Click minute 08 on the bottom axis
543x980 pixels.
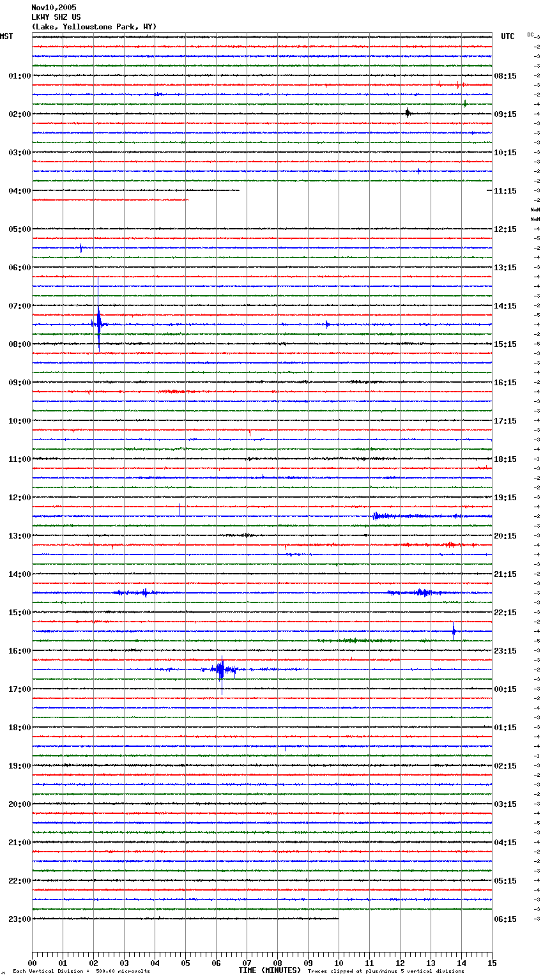277,963
